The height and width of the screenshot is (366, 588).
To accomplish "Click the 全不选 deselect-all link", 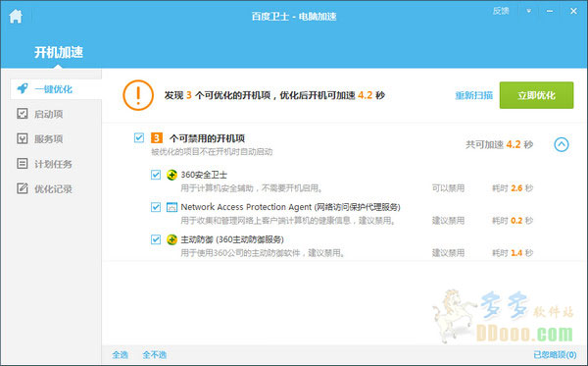I will [x=155, y=355].
